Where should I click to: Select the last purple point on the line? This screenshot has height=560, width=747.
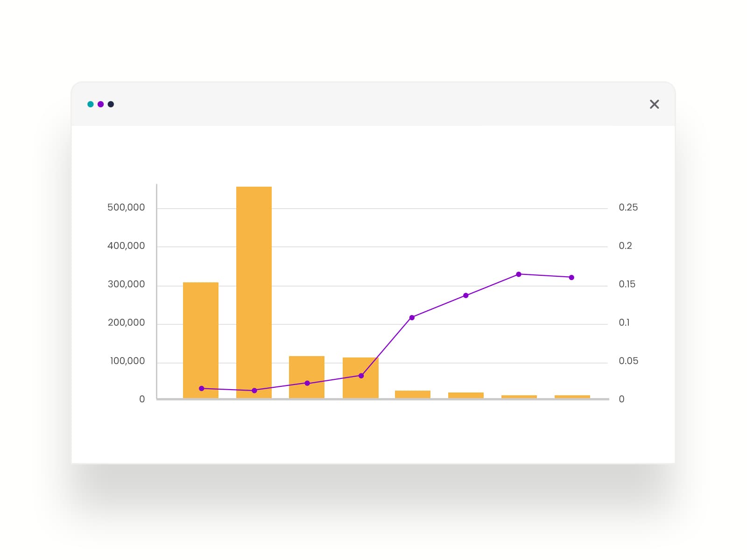pyautogui.click(x=571, y=277)
